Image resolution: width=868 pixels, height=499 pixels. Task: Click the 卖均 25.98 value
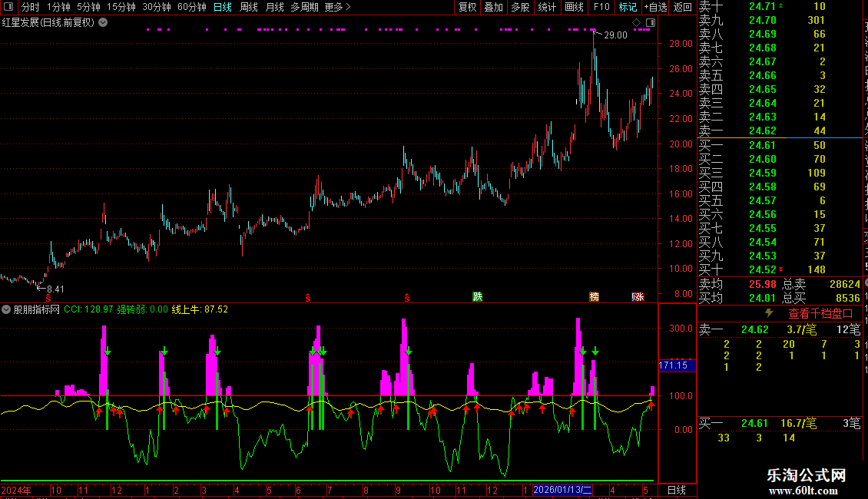pos(762,284)
